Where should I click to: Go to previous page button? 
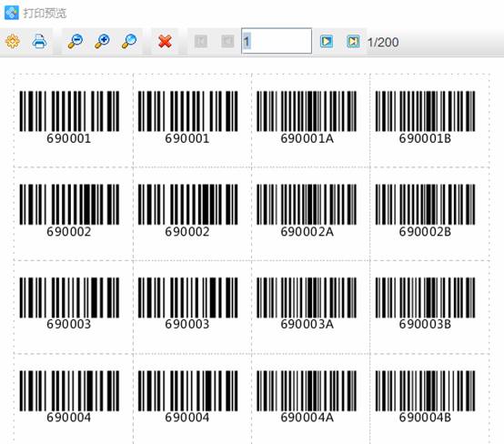point(227,42)
